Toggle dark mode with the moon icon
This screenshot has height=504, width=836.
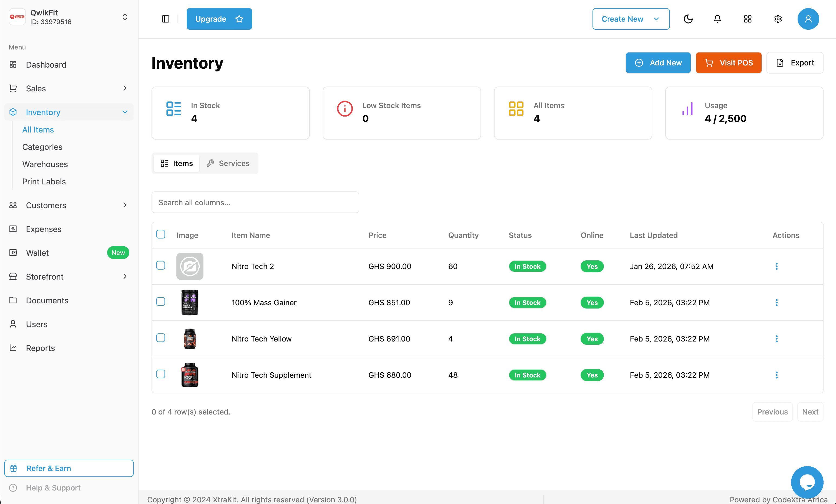click(688, 19)
